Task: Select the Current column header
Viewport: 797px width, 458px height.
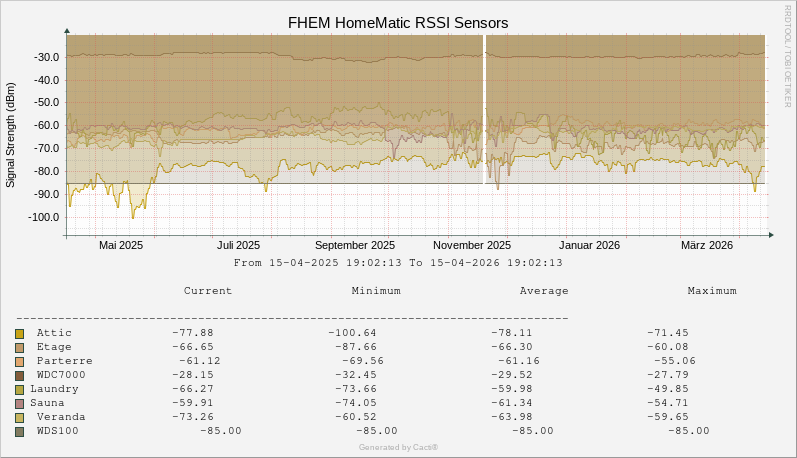Action: pyautogui.click(x=208, y=291)
